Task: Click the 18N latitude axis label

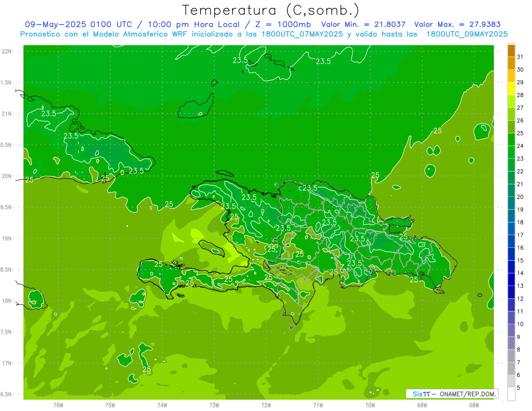Action: pos(7,301)
